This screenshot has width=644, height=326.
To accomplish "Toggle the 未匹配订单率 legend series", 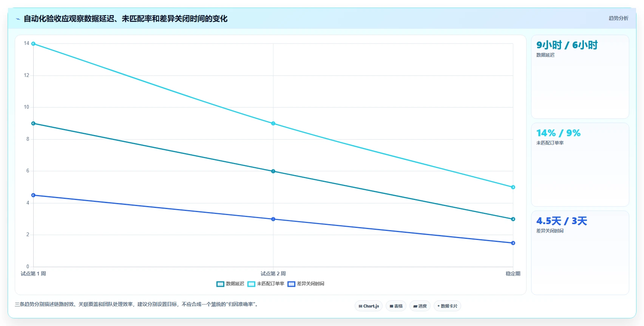I will pyautogui.click(x=266, y=284).
